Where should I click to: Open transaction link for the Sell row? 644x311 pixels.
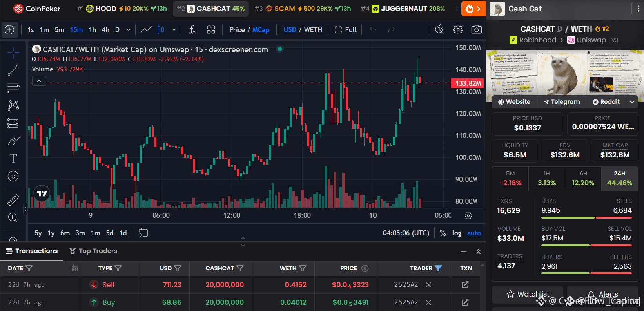(x=465, y=285)
